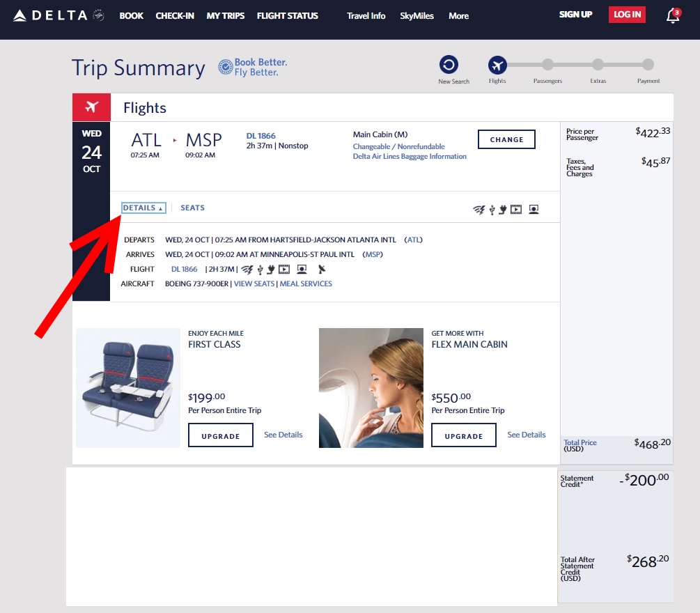Select the Passengers step circle
This screenshot has height=613, width=700.
point(547,65)
